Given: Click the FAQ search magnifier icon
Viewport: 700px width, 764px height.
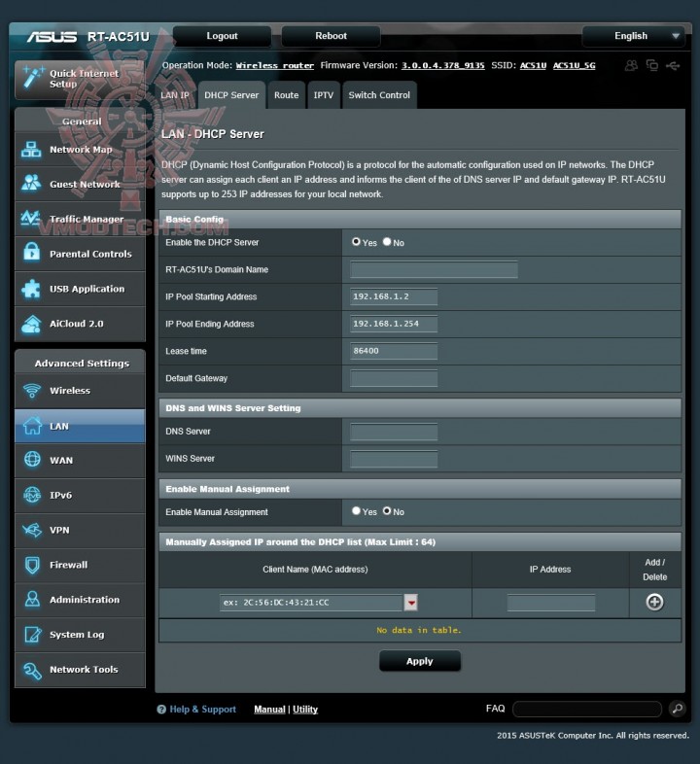Looking at the screenshot, I should pos(677,709).
